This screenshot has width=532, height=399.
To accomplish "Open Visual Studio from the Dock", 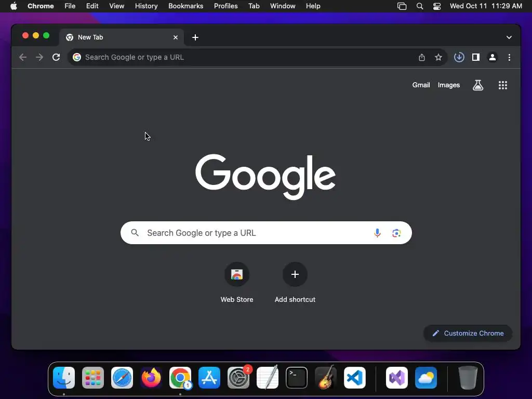I will click(396, 378).
